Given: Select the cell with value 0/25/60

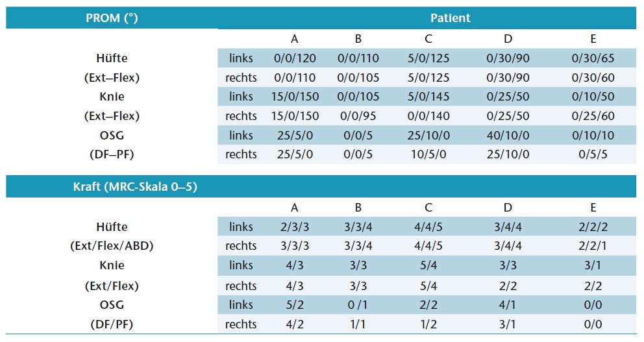Looking at the screenshot, I should [593, 116].
